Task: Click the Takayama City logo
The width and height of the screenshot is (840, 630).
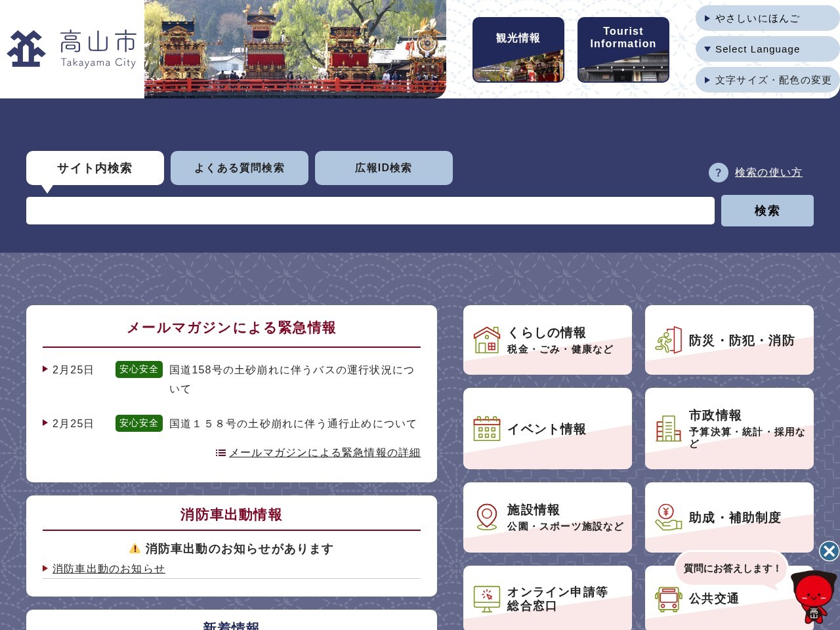Action: 71,49
